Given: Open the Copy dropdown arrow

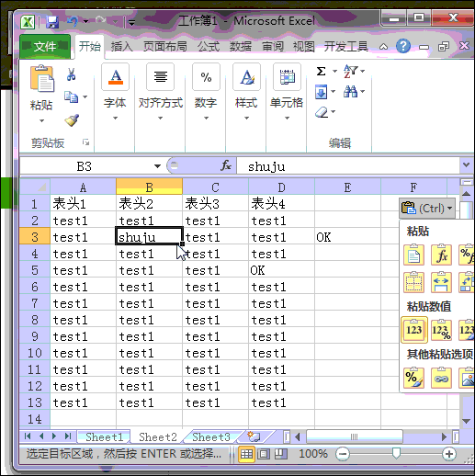Looking at the screenshot, I should (x=85, y=96).
